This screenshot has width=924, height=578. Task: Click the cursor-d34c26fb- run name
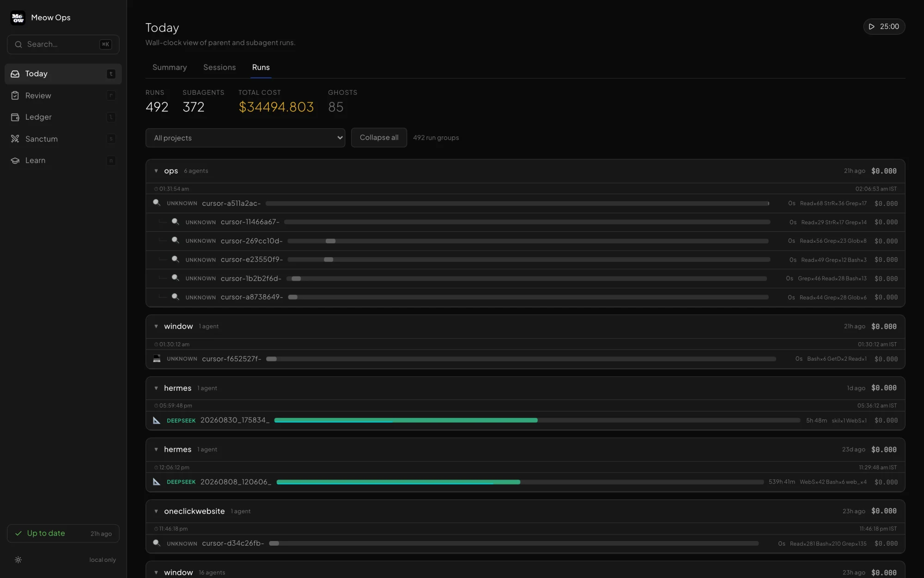[233, 543]
